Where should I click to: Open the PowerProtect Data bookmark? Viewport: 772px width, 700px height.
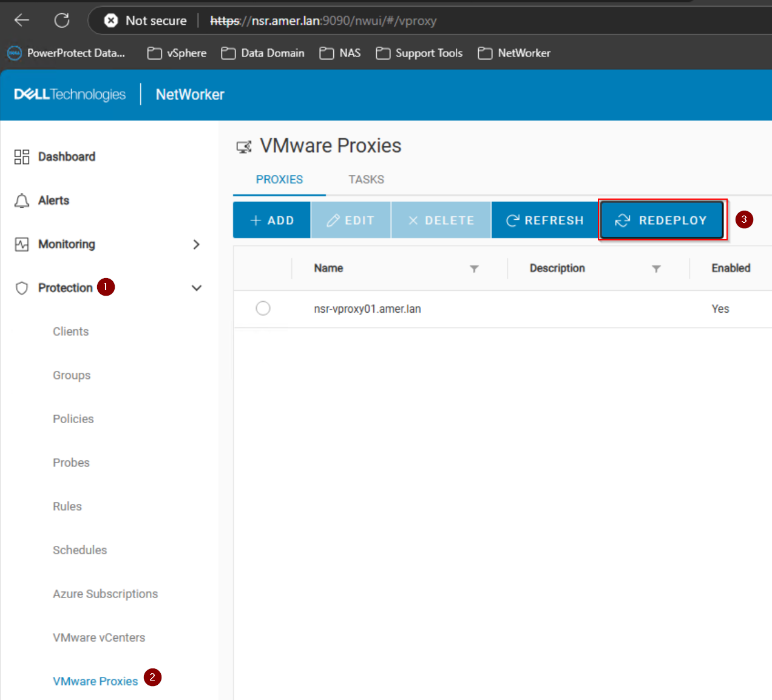pos(66,53)
